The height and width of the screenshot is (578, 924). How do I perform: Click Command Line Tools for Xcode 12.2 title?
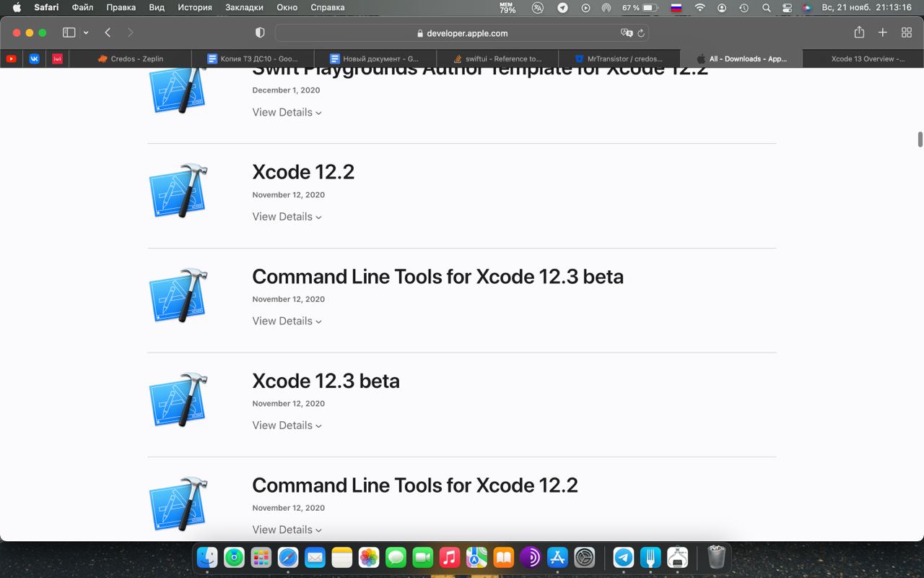[415, 486]
